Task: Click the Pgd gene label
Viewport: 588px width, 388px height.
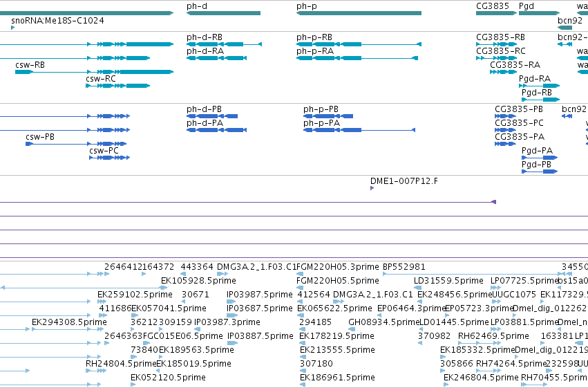Action: (x=527, y=6)
